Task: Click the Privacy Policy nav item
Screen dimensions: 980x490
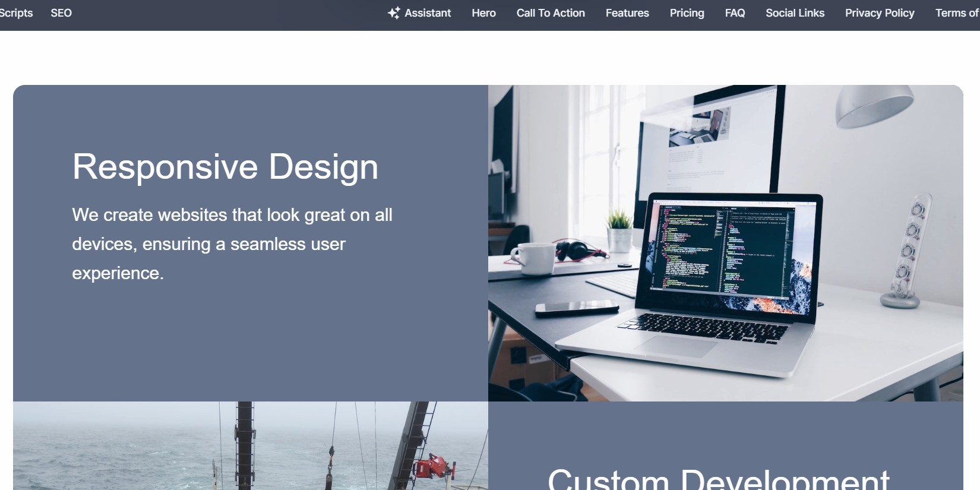Action: (880, 13)
